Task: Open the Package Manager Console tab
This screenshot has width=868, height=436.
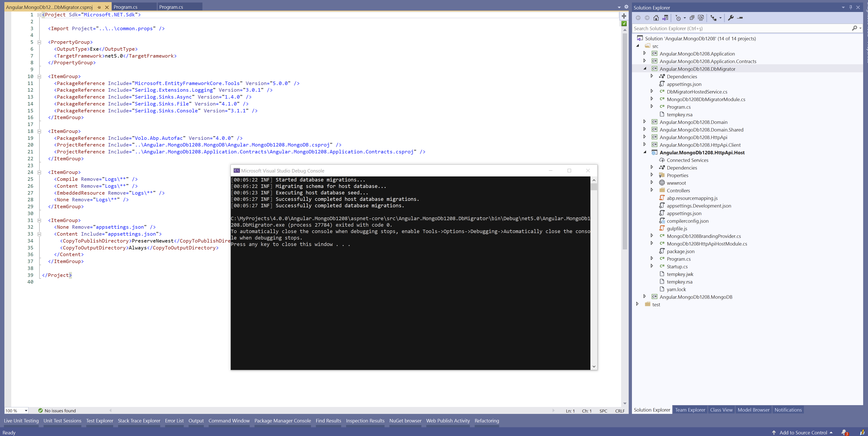Action: pyautogui.click(x=282, y=421)
